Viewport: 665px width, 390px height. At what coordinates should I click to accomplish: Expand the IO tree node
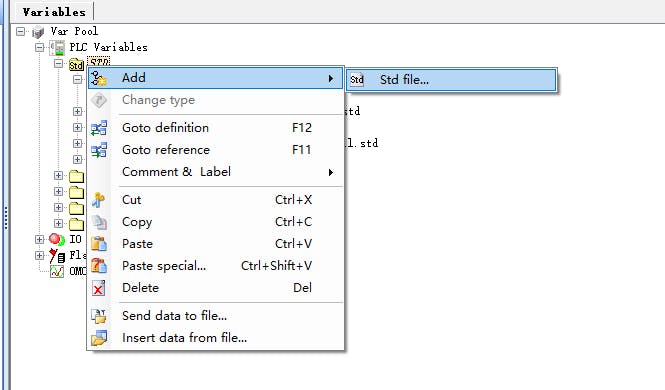click(x=39, y=240)
